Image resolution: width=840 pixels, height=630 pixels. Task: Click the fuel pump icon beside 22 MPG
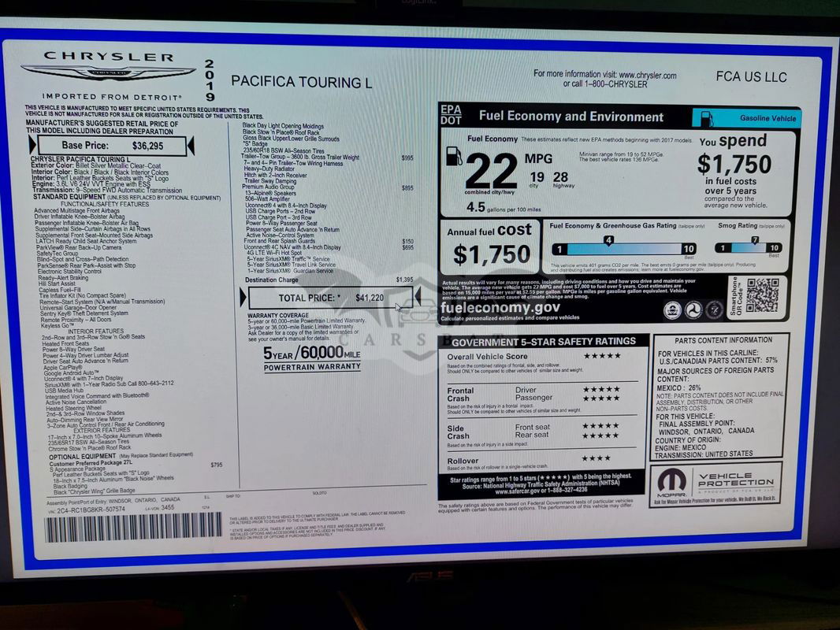pyautogui.click(x=454, y=156)
